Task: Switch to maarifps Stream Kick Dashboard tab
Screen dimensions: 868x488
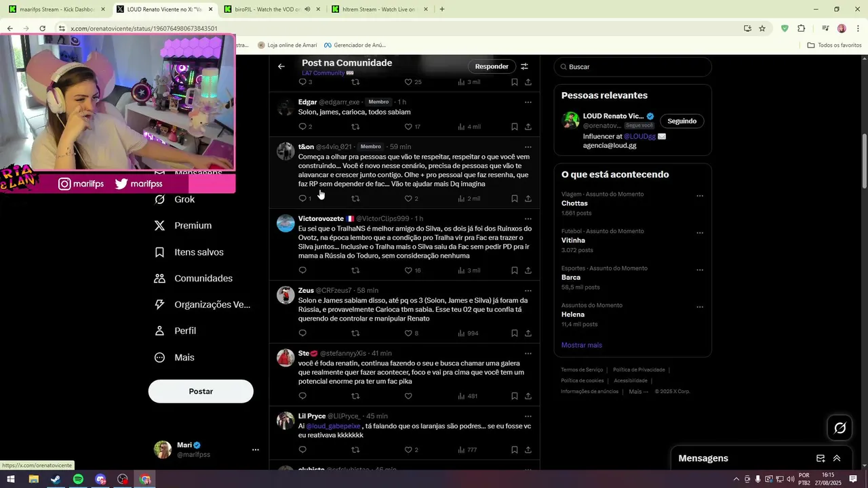Action: (x=57, y=9)
